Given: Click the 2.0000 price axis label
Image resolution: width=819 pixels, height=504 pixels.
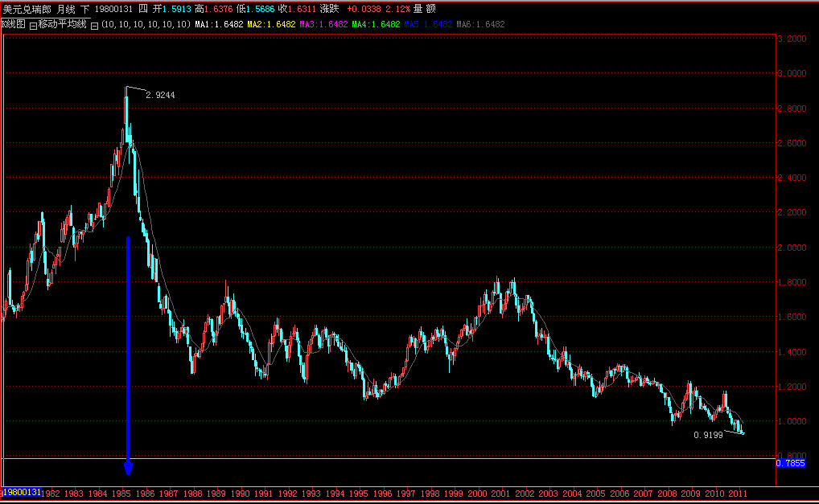Looking at the screenshot, I should (792, 248).
